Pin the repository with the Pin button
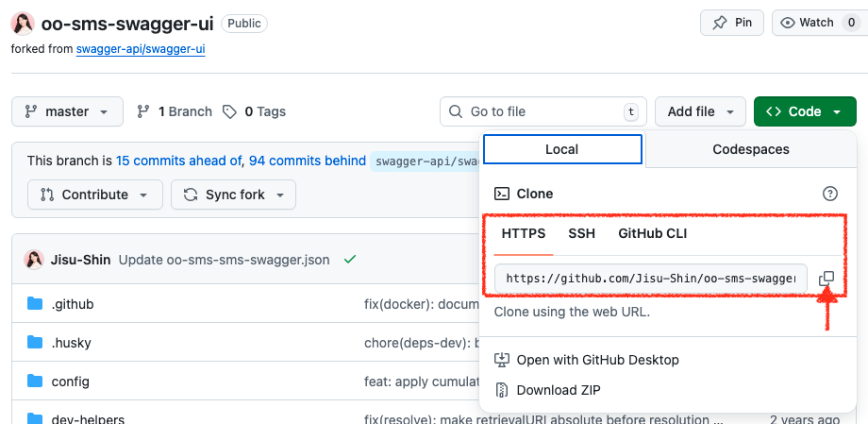Image resolution: width=868 pixels, height=424 pixels. coord(732,23)
